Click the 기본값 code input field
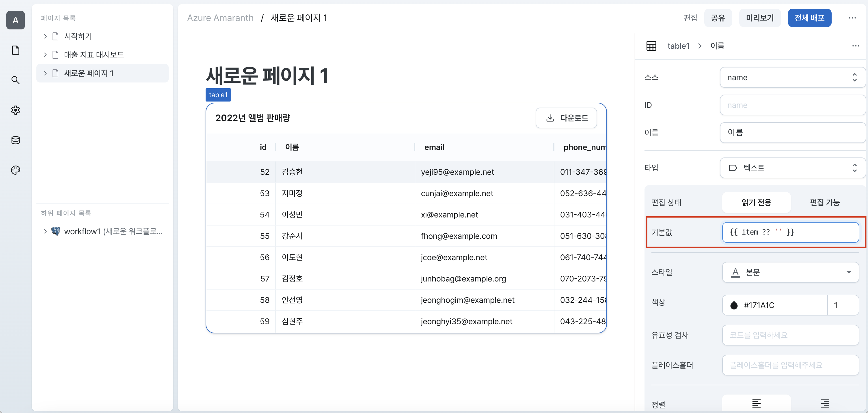This screenshot has width=868, height=413. [790, 232]
